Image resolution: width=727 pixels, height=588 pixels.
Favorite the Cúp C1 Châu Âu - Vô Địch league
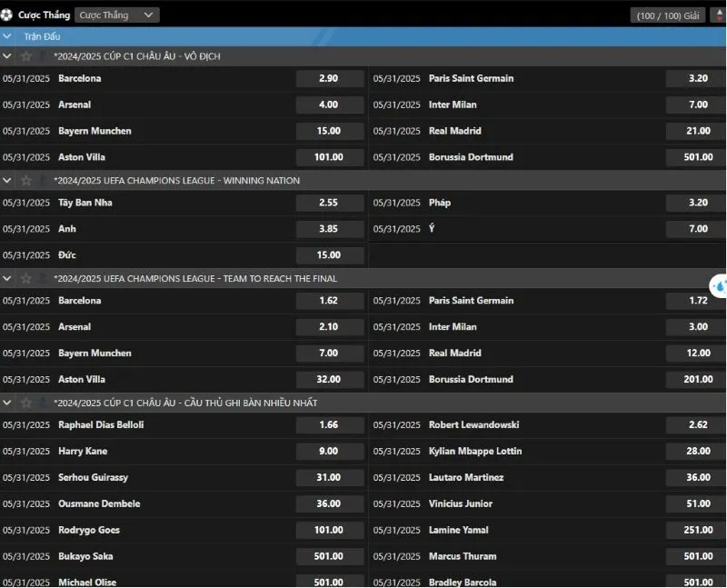[x=26, y=56]
